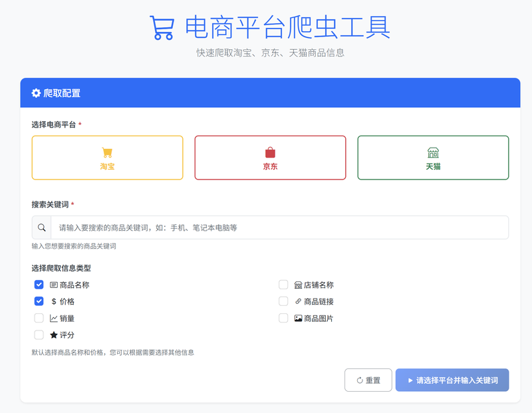Click the 销量 checkbox label text
532x413 pixels.
click(67, 319)
